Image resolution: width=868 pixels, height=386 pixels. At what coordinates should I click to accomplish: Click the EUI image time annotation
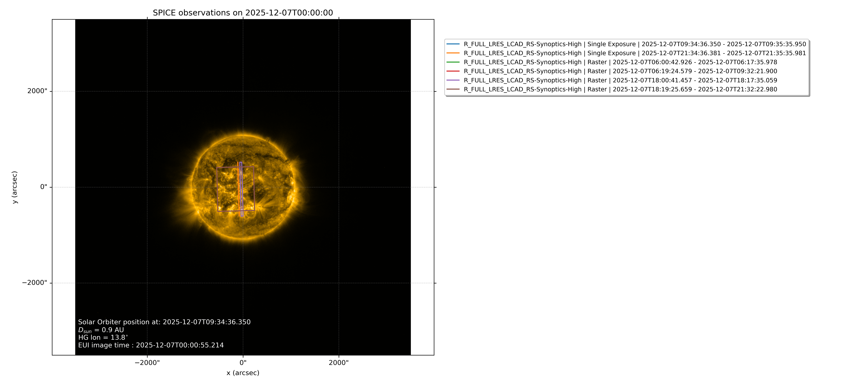pos(151,345)
